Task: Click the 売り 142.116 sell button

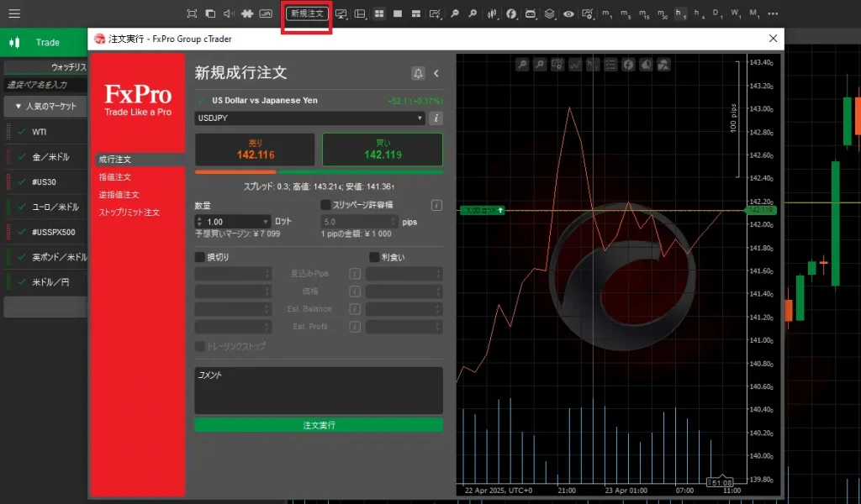Action: point(255,150)
